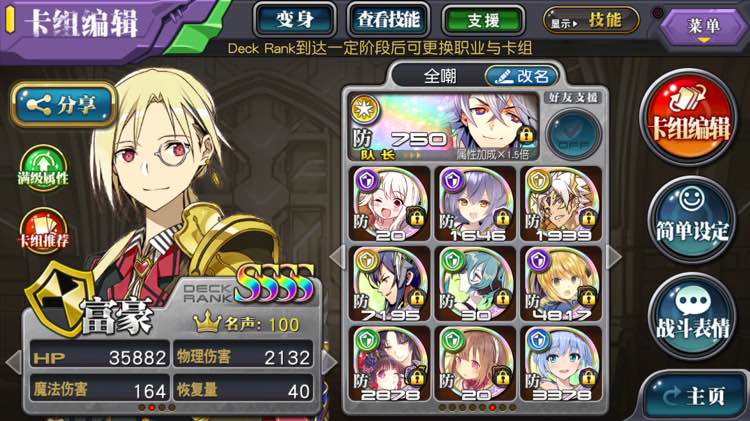Select the fourth red deck page dot
Viewport: 750px width, 421px height.
point(492,408)
